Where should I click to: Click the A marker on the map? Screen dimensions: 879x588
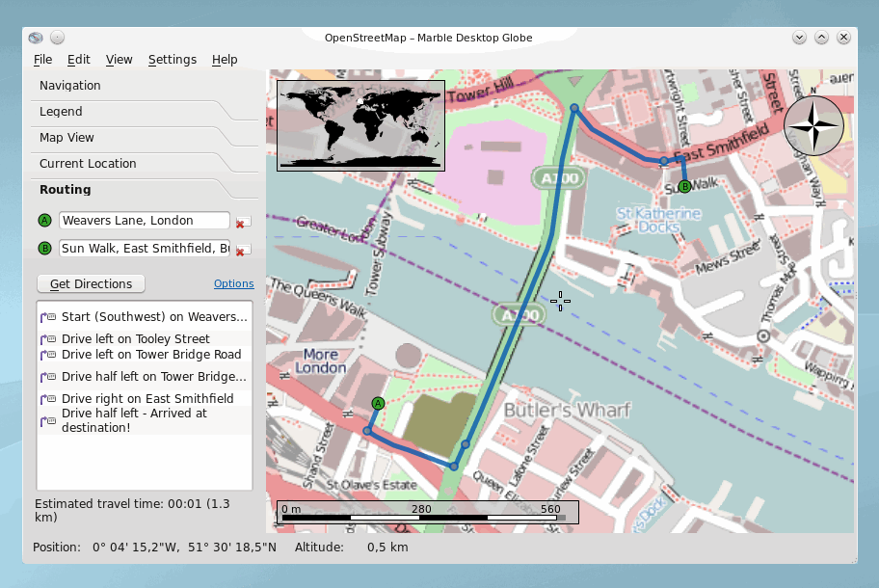[x=379, y=403]
